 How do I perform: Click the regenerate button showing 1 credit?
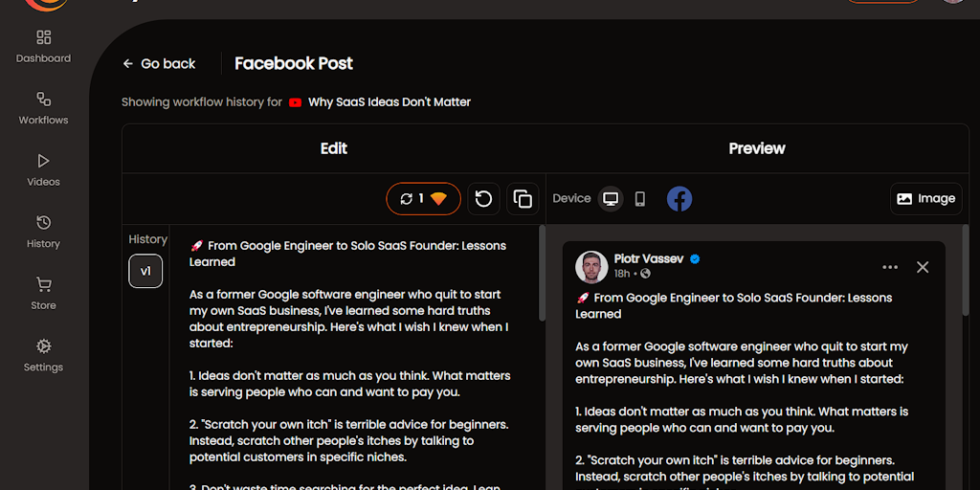(x=423, y=199)
